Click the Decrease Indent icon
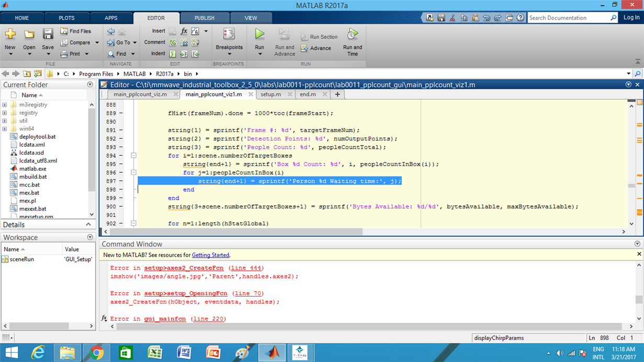 tap(195, 54)
